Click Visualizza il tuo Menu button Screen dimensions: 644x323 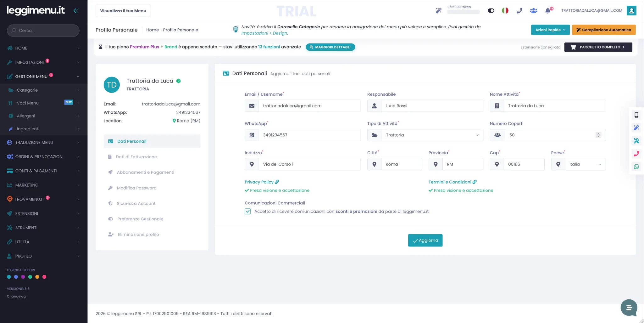point(123,11)
